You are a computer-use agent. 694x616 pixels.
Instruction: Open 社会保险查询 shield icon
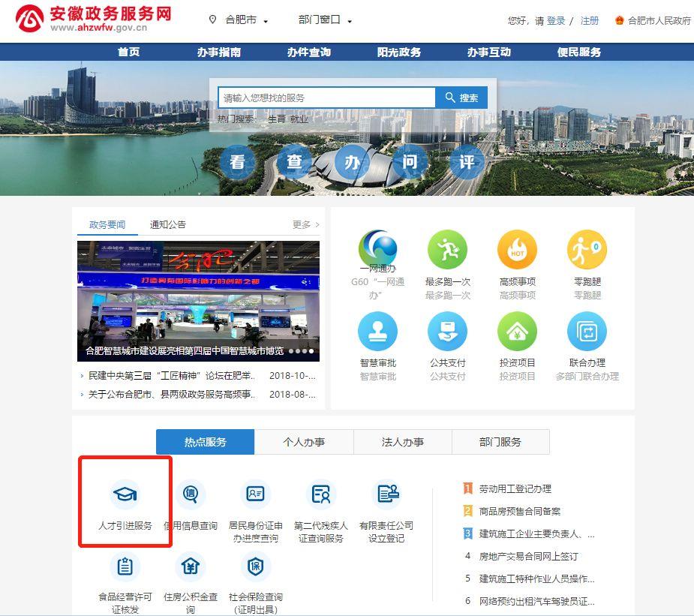click(x=256, y=566)
